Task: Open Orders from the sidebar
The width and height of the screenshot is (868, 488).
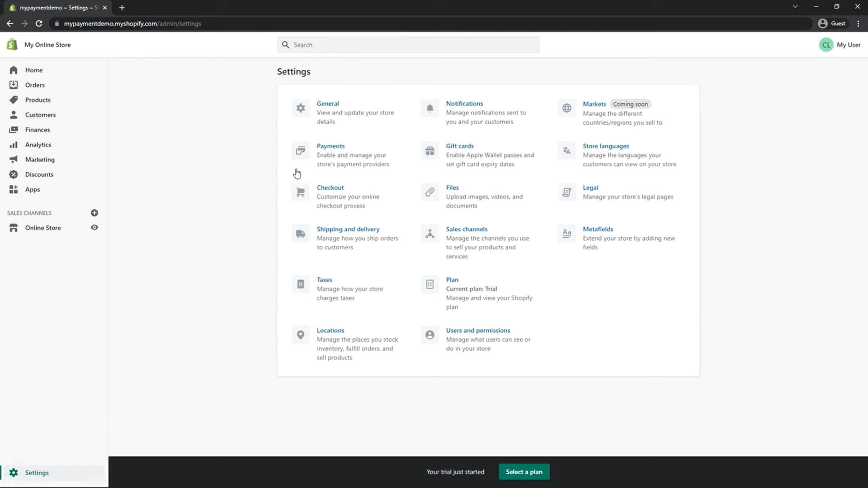Action: coord(34,84)
